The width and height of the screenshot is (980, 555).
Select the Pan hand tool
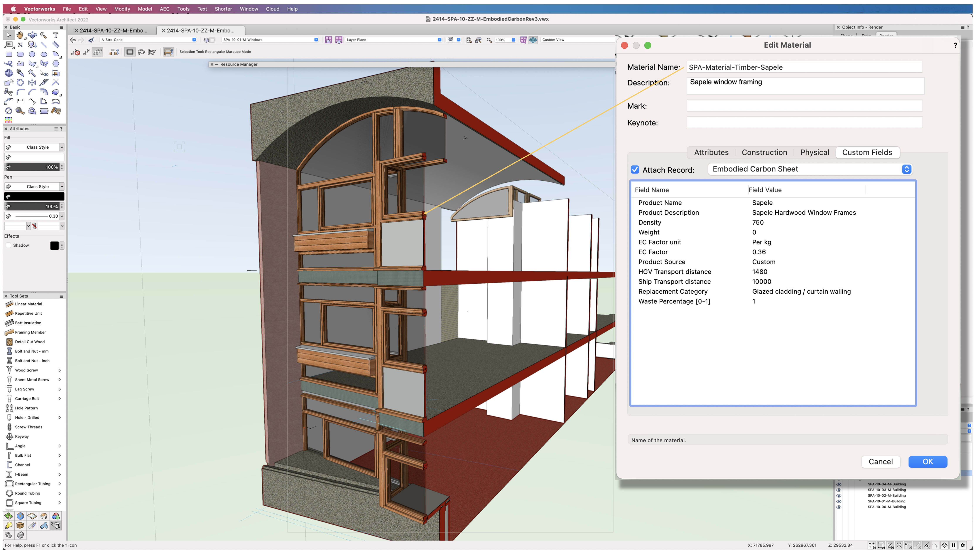20,35
